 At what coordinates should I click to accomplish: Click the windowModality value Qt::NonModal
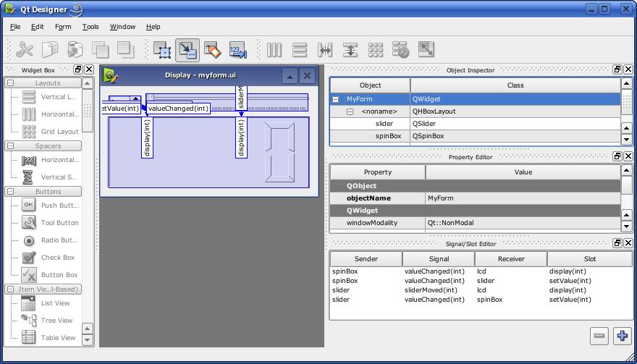[x=523, y=223]
